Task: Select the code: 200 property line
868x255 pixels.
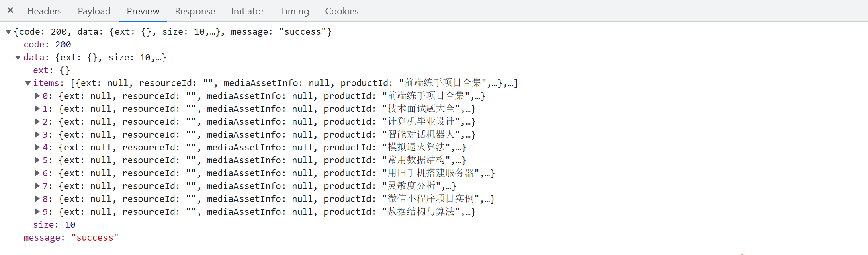Action: pyautogui.click(x=47, y=45)
